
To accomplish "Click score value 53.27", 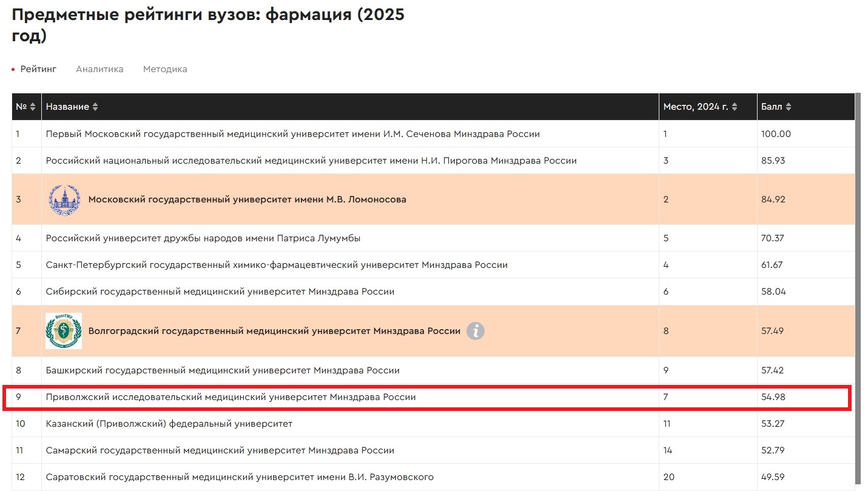I will coord(773,424).
